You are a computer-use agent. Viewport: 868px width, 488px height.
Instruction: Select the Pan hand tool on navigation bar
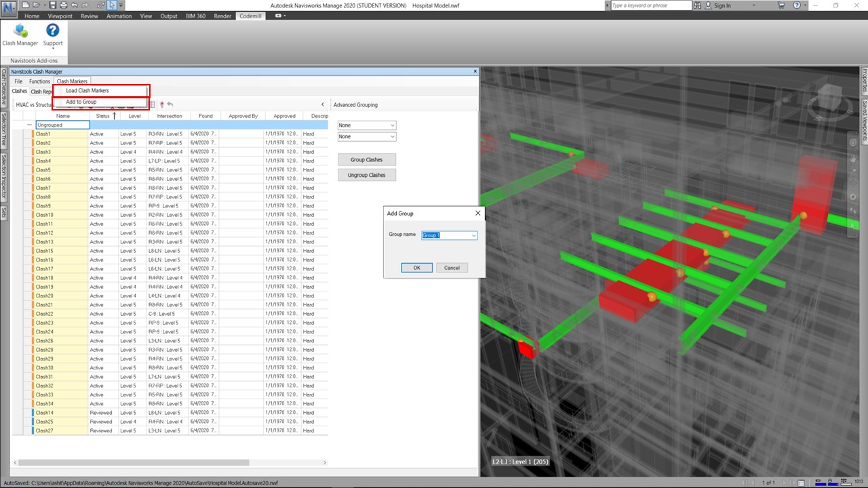(854, 158)
